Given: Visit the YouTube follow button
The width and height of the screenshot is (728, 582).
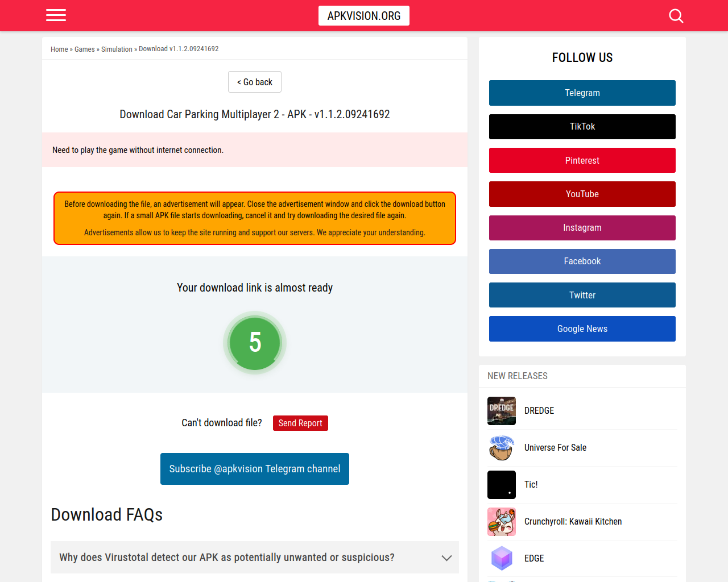Looking at the screenshot, I should [x=582, y=194].
